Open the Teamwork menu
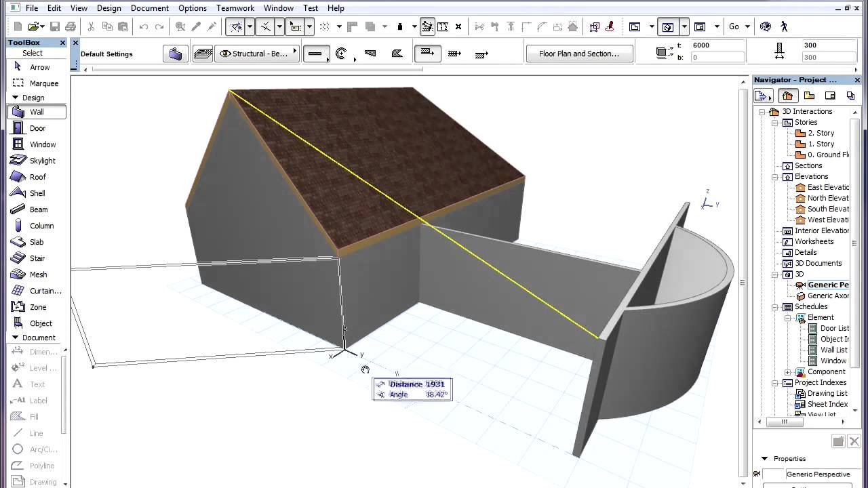Image resolution: width=868 pixels, height=488 pixels. pyautogui.click(x=235, y=8)
